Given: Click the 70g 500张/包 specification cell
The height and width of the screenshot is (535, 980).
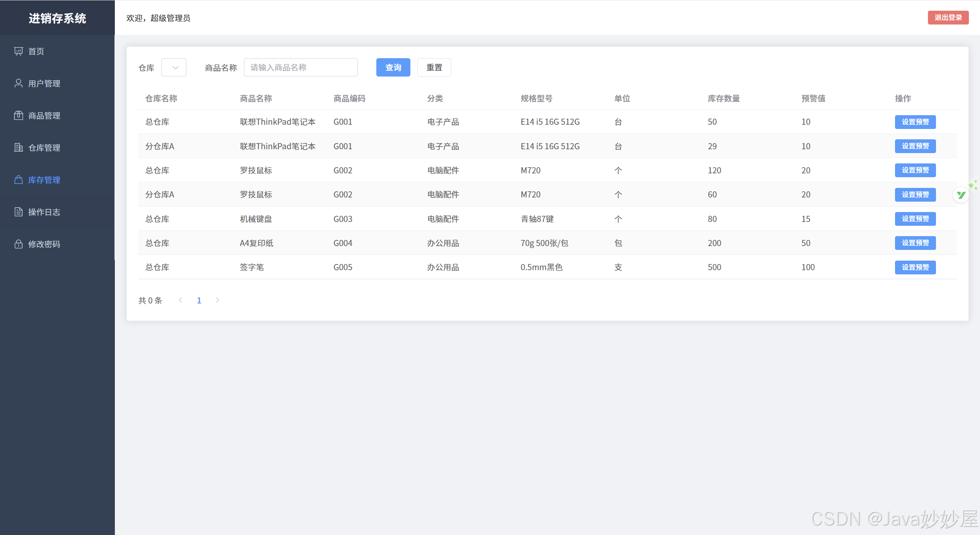Looking at the screenshot, I should (x=544, y=243).
